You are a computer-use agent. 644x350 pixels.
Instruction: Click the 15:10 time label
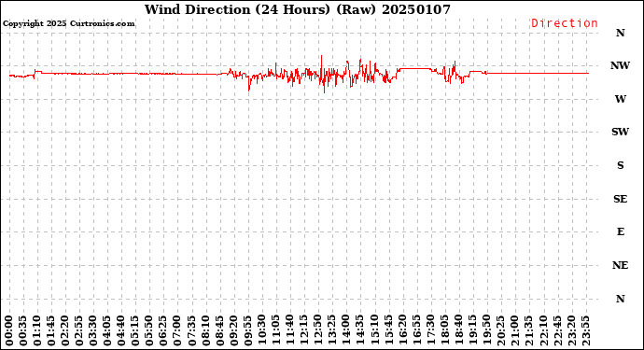point(374,330)
